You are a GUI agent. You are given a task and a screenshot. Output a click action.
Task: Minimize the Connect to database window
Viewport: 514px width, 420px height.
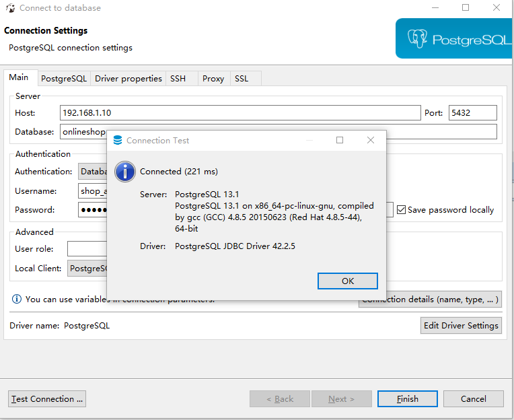pos(435,7)
